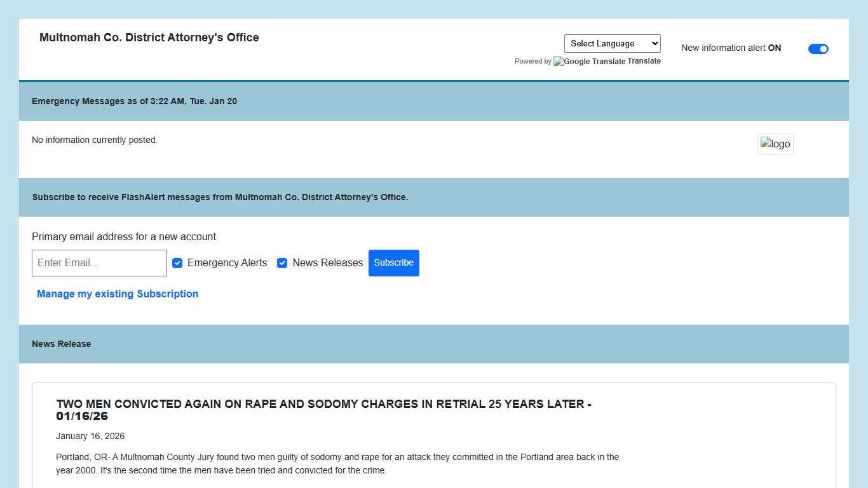Open the Select Language dropdown
Viewport: 868px width, 488px height.
pos(612,43)
